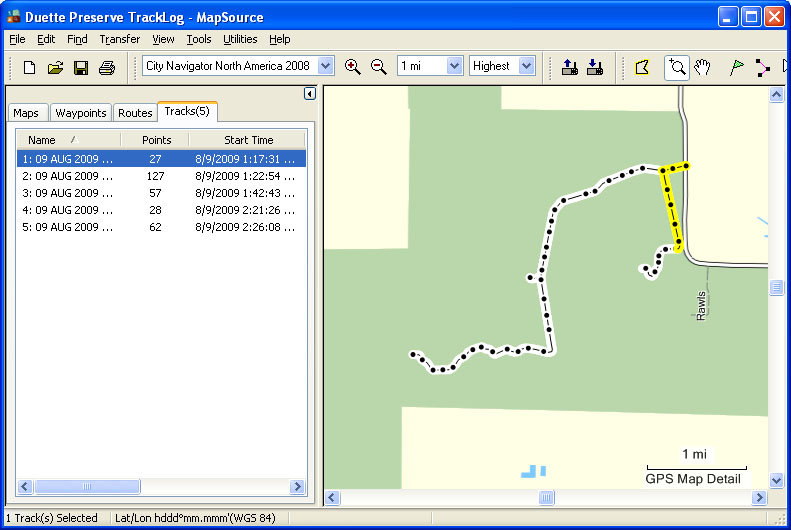Viewport: 791px width, 530px height.
Task: Click map horizontal scroll right arrow
Action: click(x=759, y=498)
